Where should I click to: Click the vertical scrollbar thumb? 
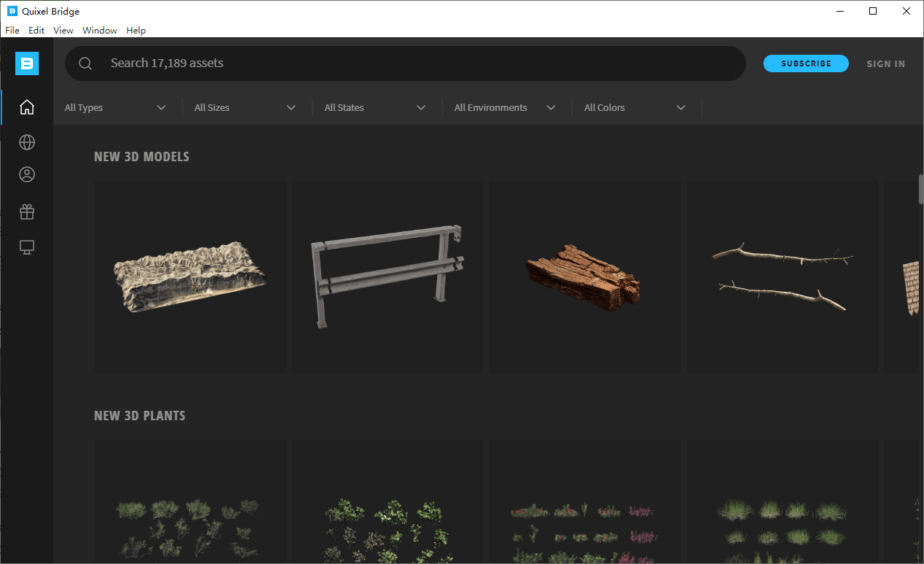(921, 190)
